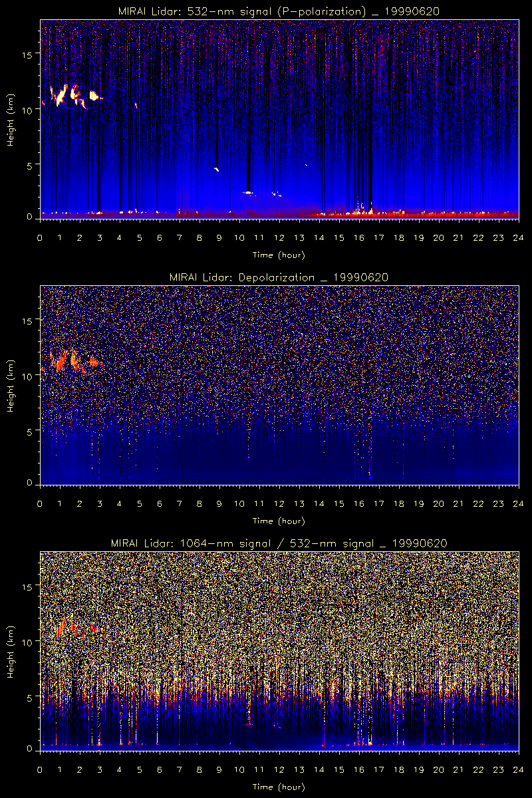The image size is (532, 798).
Task: Click the small cloud near hour 9 in top plot
Action: click(217, 170)
